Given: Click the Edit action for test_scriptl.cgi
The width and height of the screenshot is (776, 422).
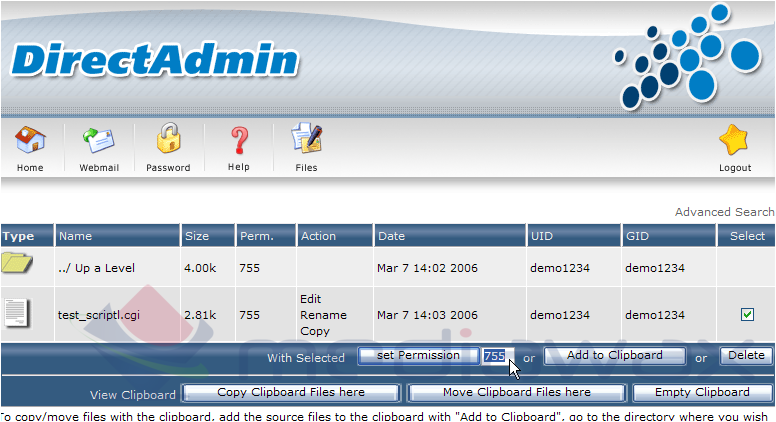Looking at the screenshot, I should (310, 299).
